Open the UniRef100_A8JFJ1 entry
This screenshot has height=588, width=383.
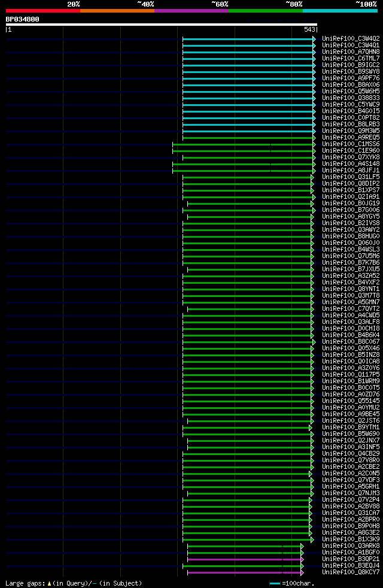351,171
